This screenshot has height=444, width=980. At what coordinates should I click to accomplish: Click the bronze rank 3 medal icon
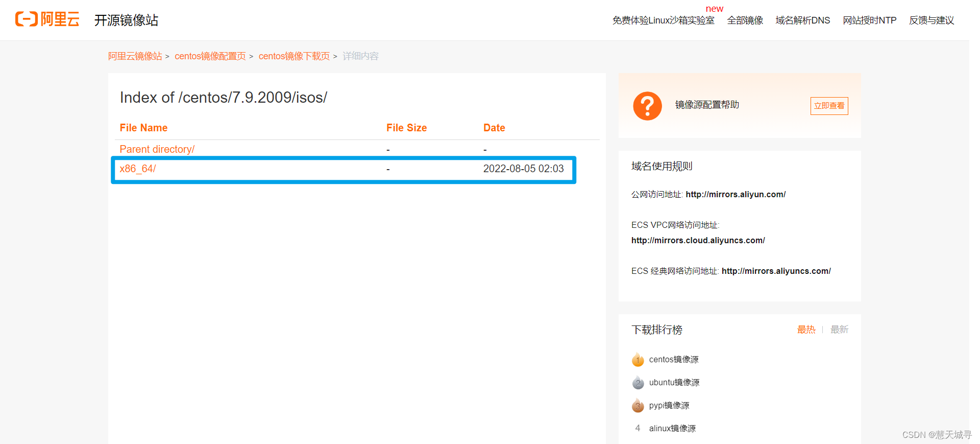tap(638, 406)
